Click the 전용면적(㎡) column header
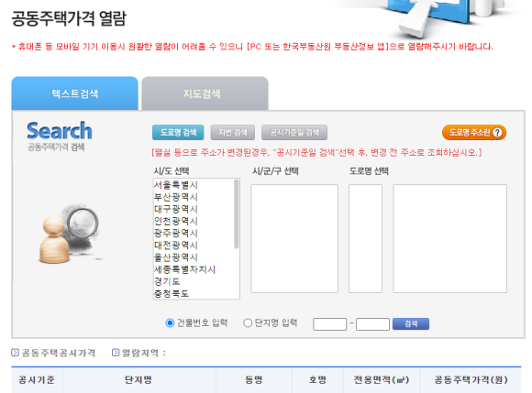This screenshot has height=393, width=532. [x=382, y=380]
